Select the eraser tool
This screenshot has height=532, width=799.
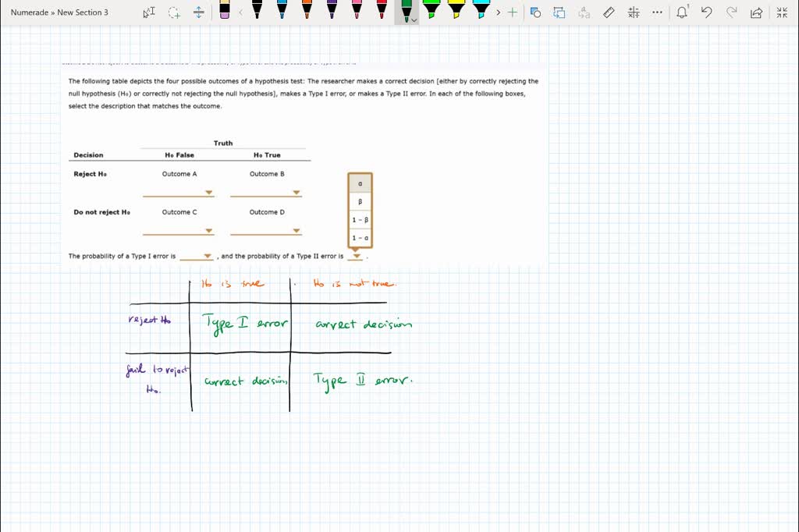click(225, 12)
